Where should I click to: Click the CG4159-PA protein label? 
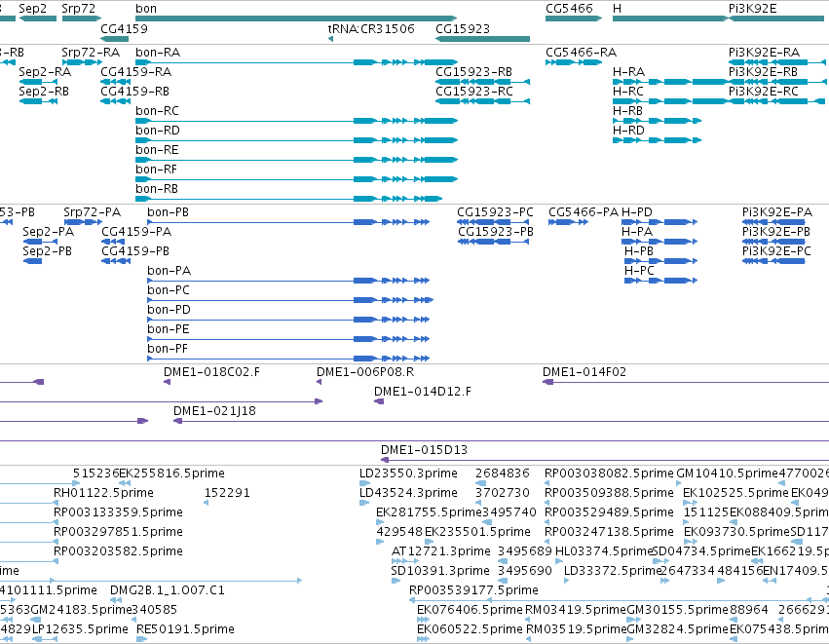pos(136,232)
